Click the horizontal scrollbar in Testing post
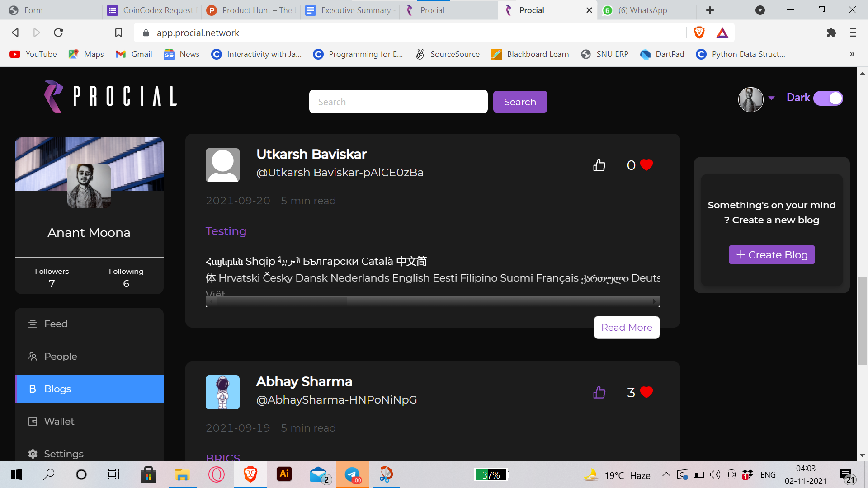The image size is (868, 488). [x=432, y=301]
